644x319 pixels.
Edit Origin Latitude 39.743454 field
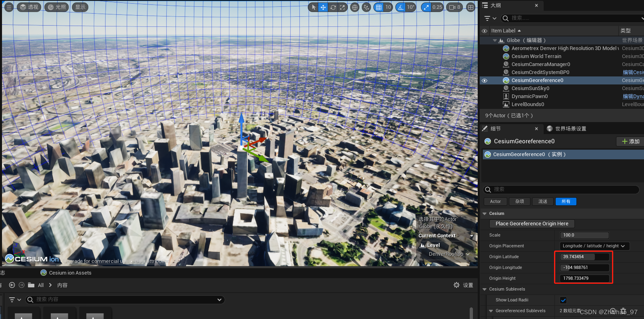(584, 257)
